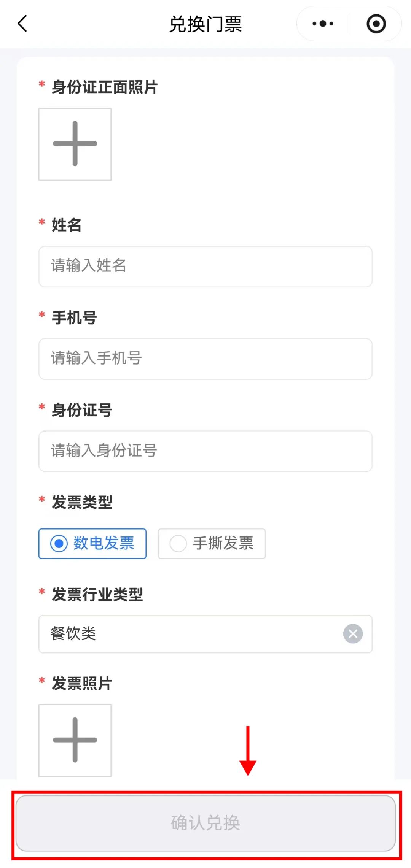Click the 兑换门票 page title
411x868 pixels.
click(x=205, y=24)
